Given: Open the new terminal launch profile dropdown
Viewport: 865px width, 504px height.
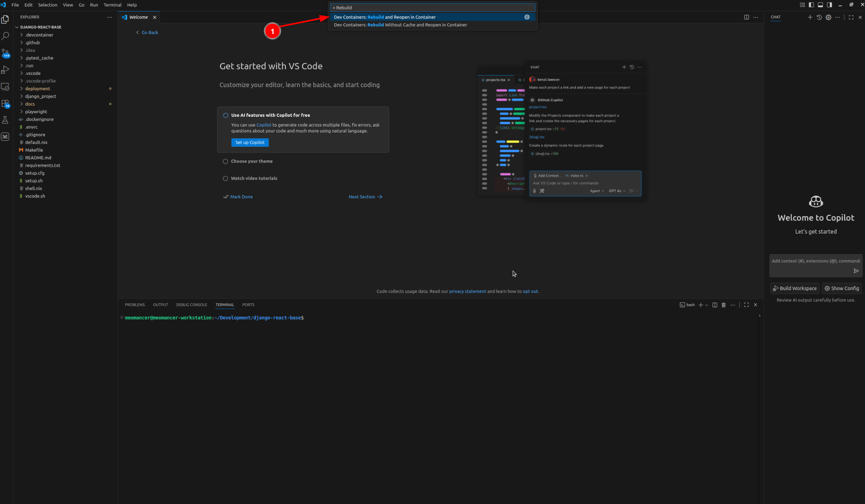Looking at the screenshot, I should point(707,305).
